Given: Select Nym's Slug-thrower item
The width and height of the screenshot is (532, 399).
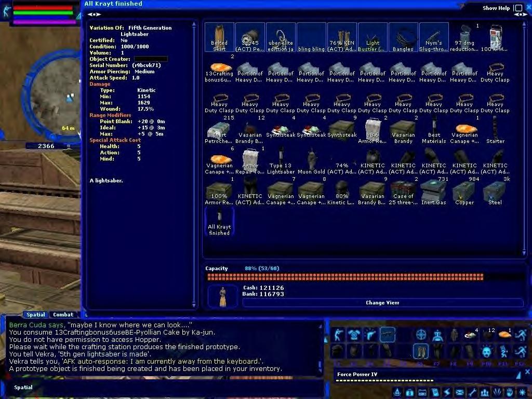Looking at the screenshot, I should click(x=434, y=37).
